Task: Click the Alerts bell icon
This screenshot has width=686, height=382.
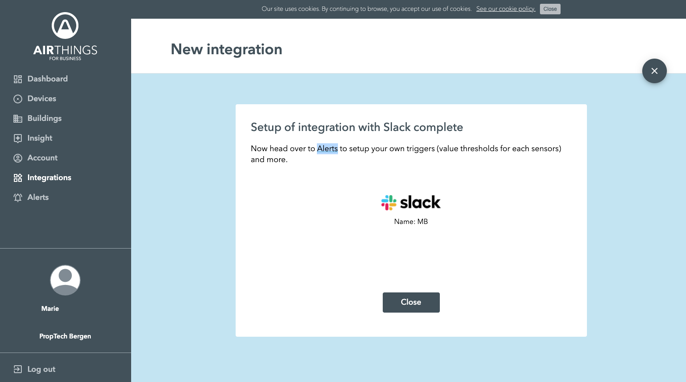Action: pyautogui.click(x=18, y=197)
